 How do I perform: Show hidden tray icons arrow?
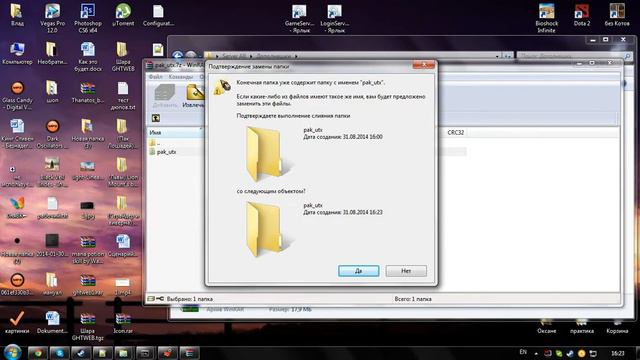tap(536, 353)
